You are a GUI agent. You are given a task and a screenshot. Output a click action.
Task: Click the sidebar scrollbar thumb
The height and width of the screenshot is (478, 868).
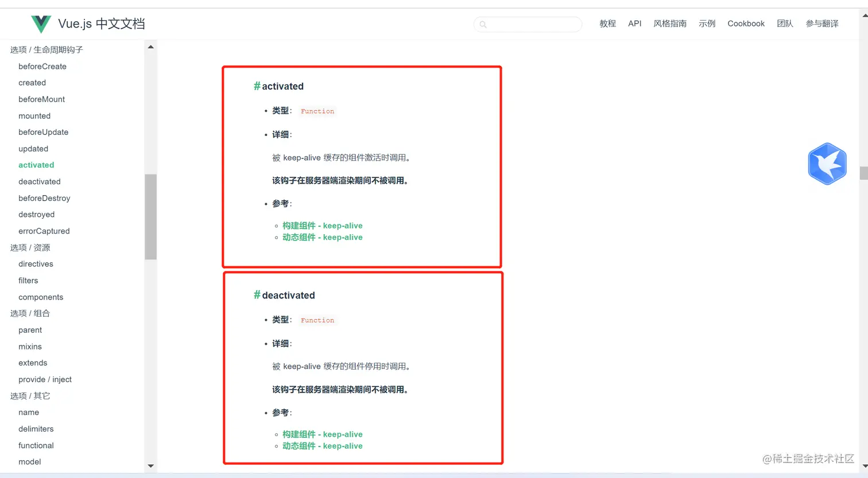tap(150, 217)
